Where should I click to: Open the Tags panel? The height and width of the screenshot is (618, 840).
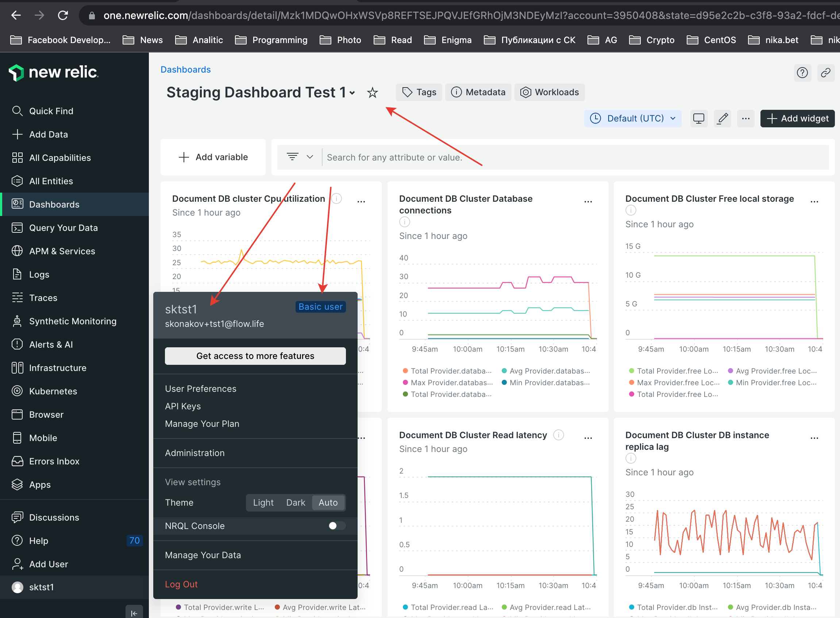pyautogui.click(x=419, y=92)
